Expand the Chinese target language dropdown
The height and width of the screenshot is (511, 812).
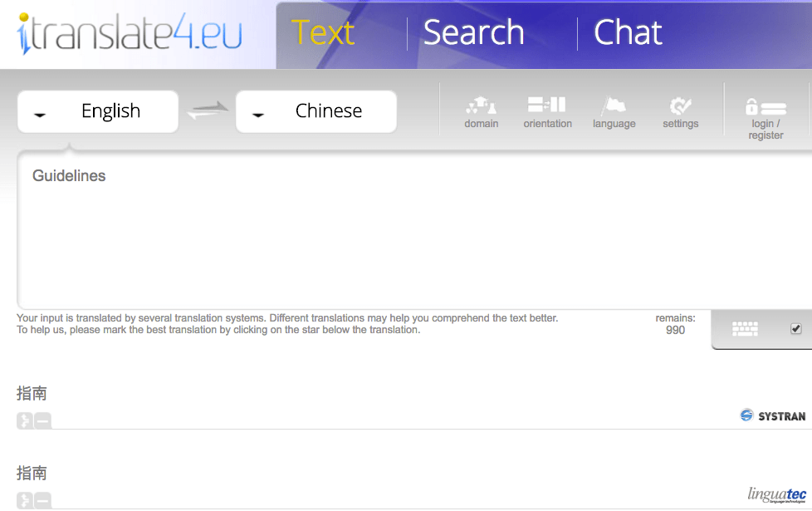316,111
